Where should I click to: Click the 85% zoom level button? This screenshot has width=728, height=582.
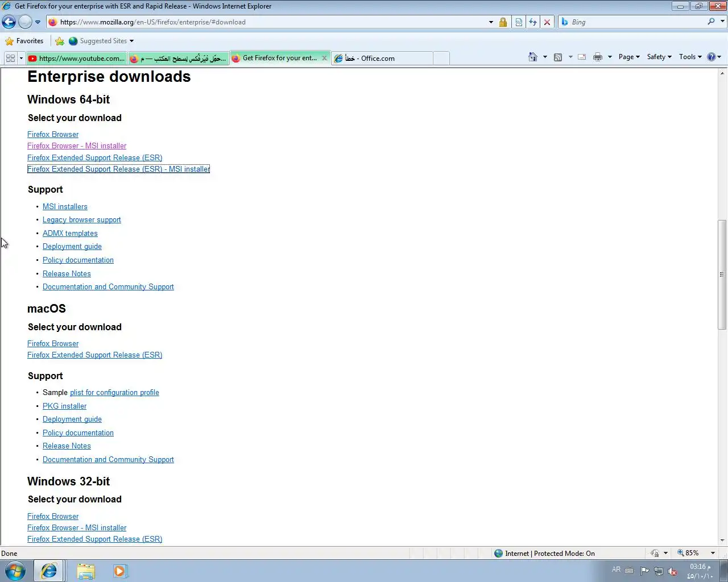pyautogui.click(x=688, y=553)
